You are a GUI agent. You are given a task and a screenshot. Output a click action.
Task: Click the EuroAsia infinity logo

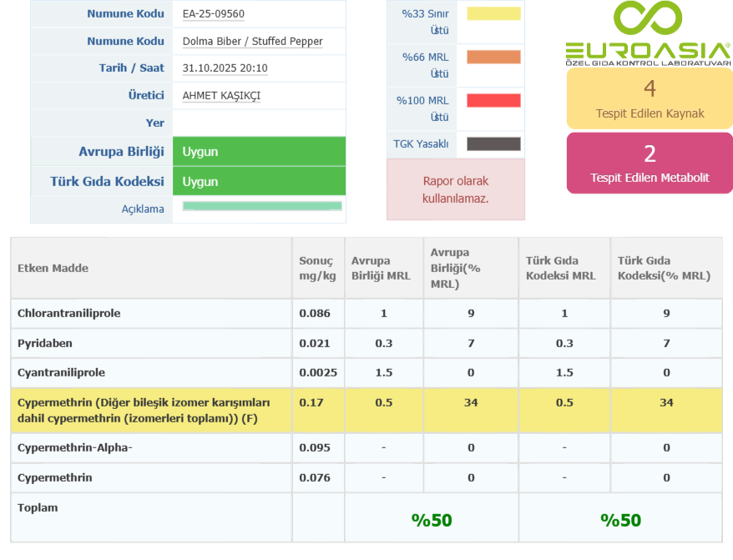pyautogui.click(x=648, y=19)
